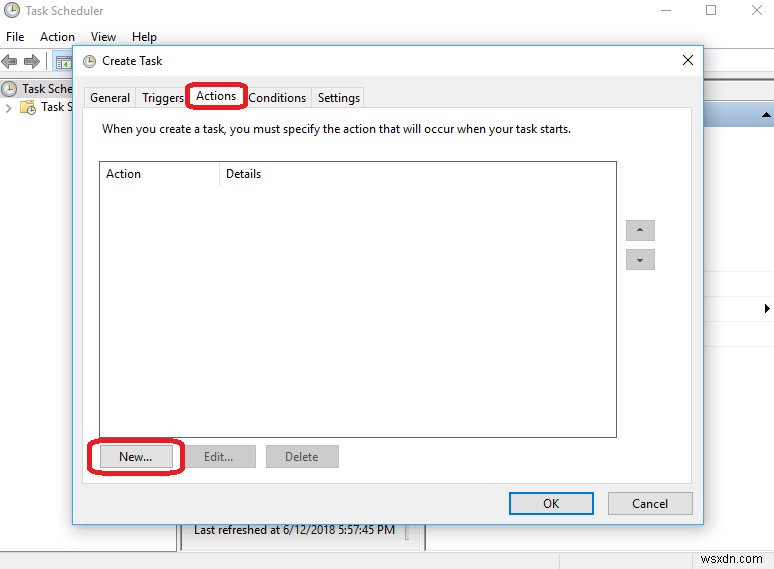Click the Details column header
Screen dimensions: 774x569
pyautogui.click(x=418, y=174)
